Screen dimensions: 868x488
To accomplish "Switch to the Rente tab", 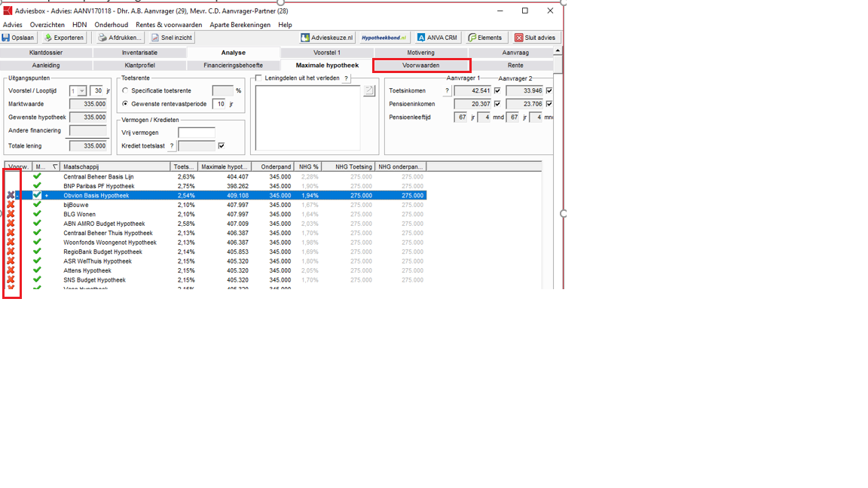I will 515,66.
